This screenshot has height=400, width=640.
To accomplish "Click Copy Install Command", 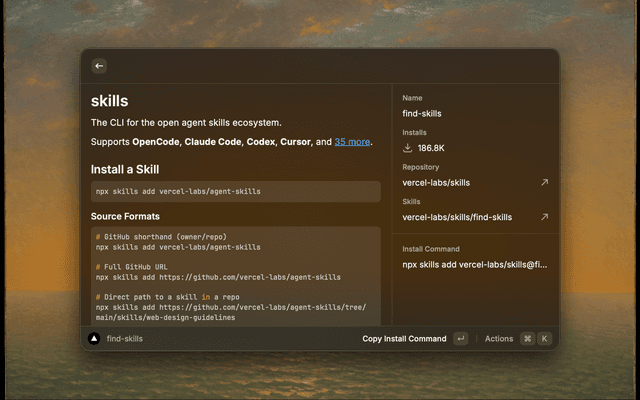I will [x=404, y=339].
